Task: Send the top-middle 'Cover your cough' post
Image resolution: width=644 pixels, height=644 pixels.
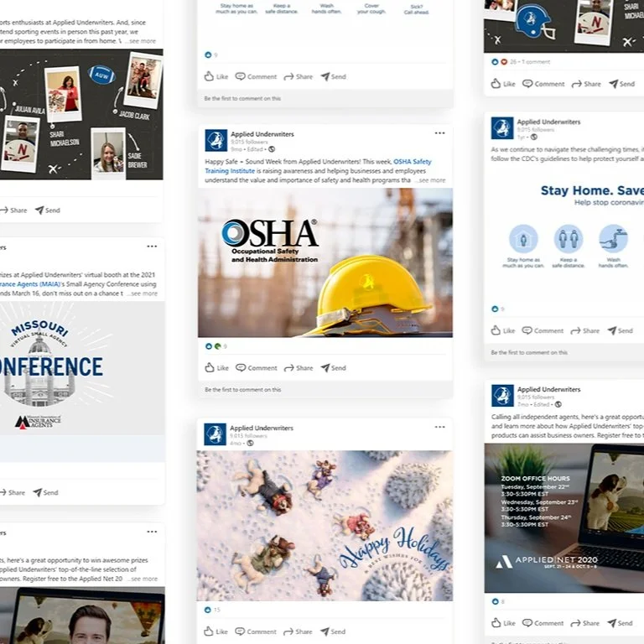Action: [333, 76]
